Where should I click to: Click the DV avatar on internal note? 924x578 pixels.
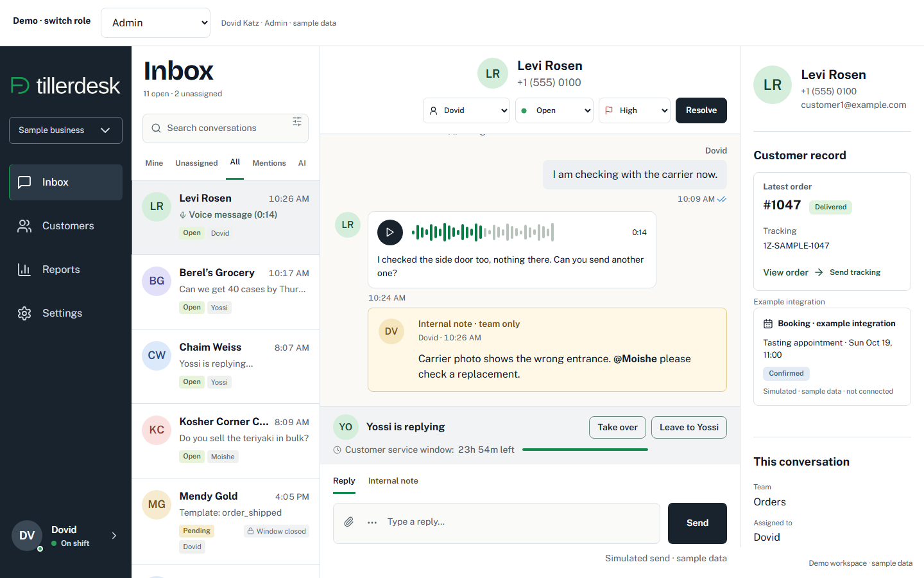391,331
